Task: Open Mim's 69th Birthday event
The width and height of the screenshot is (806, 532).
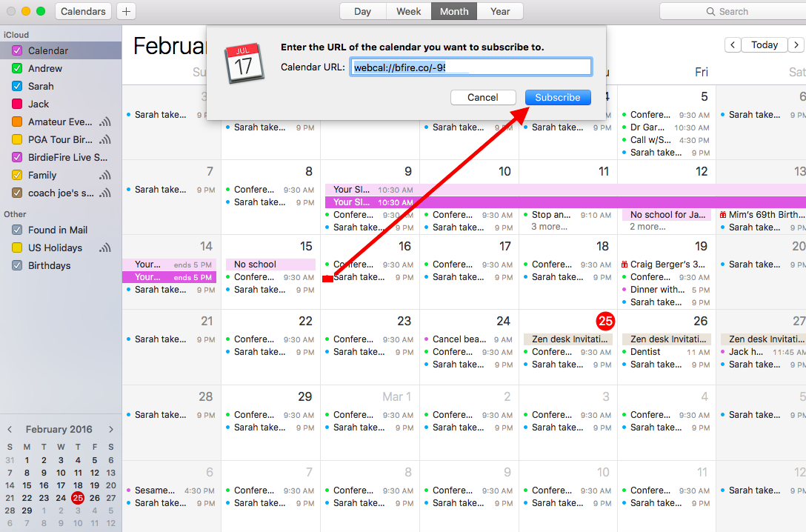Action: tap(762, 214)
